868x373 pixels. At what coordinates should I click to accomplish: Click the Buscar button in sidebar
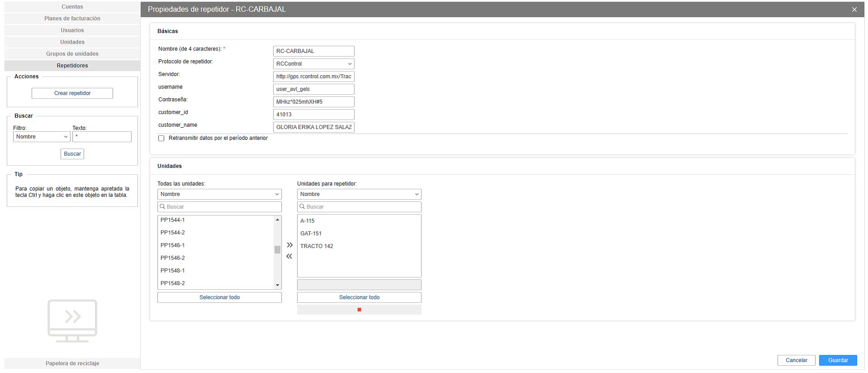(x=72, y=154)
